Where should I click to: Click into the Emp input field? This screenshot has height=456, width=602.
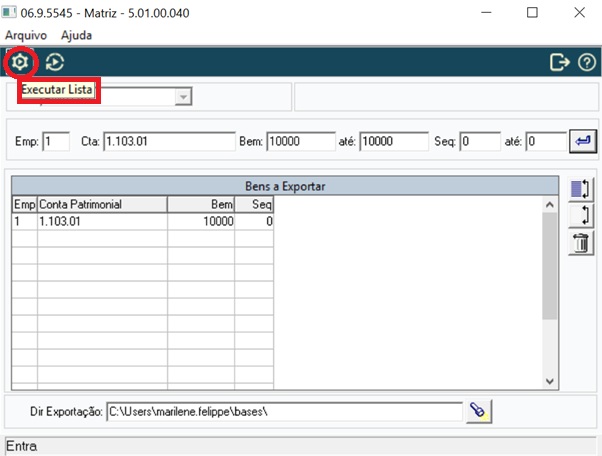[56, 141]
